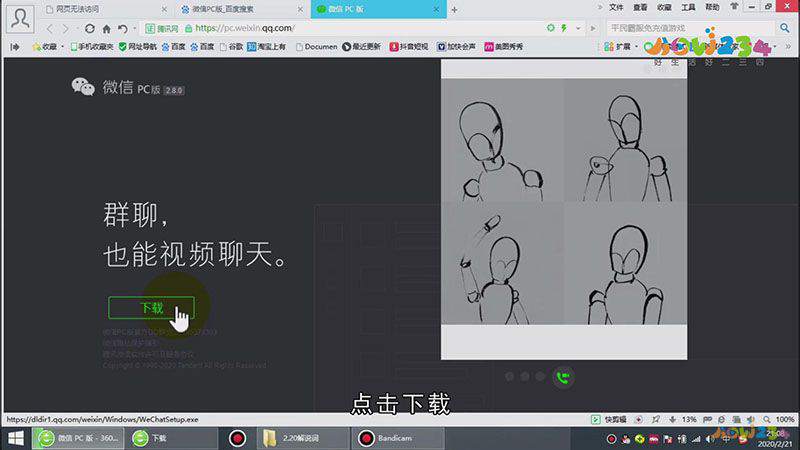This screenshot has width=800, height=450.
Task: Click the download arrow icon in status bar
Action: pyautogui.click(x=672, y=419)
